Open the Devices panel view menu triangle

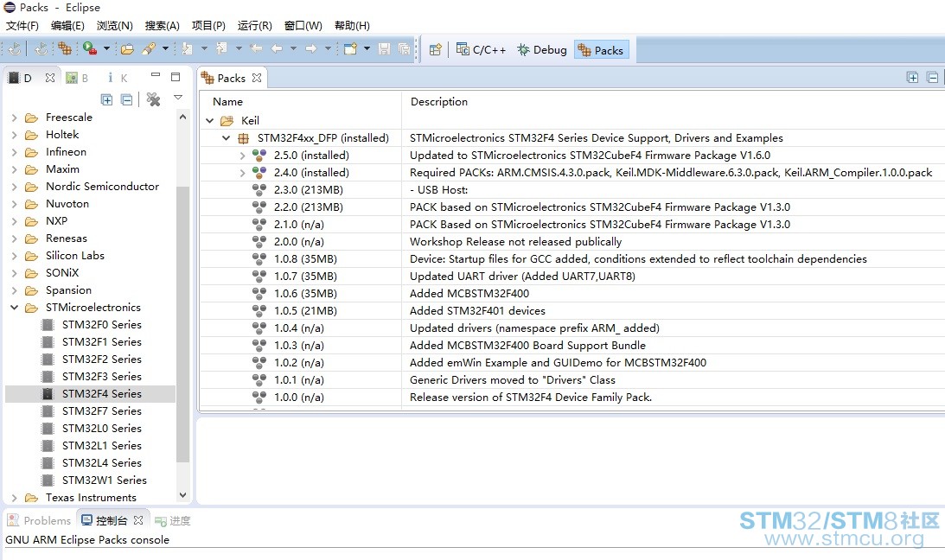click(x=178, y=97)
